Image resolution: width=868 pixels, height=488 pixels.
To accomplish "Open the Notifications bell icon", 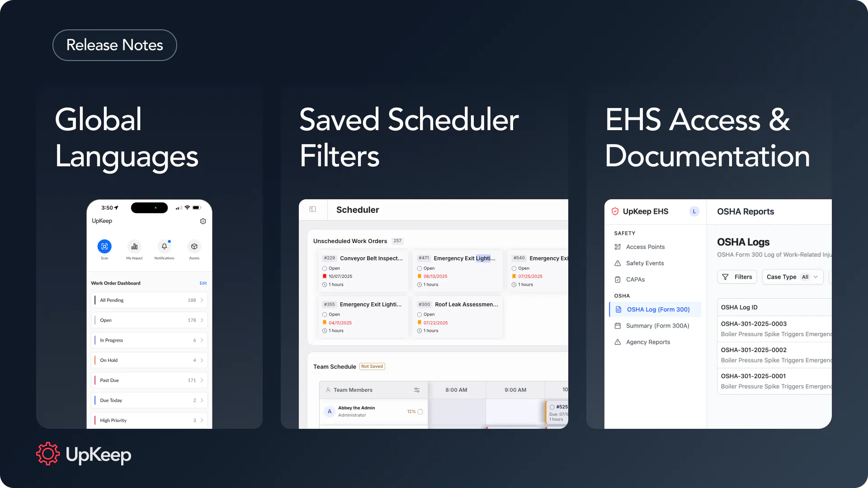I will click(164, 246).
